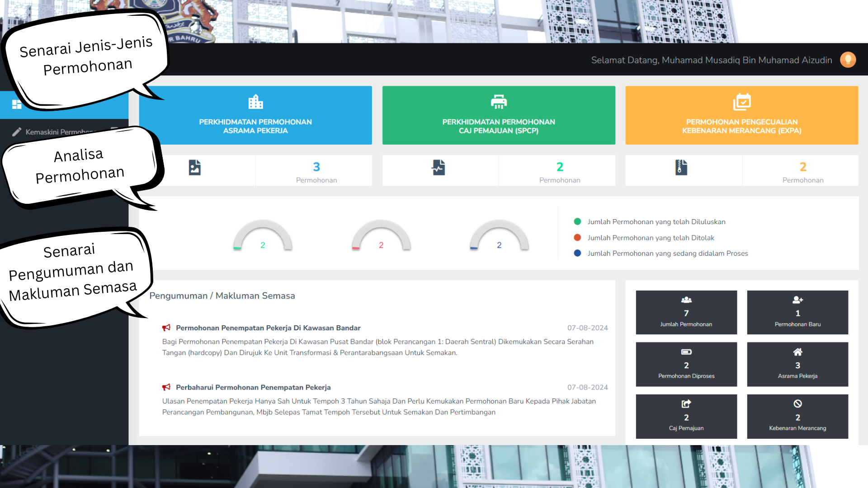
Task: Open the Kebenaran Merancang tile
Action: pos(797,416)
